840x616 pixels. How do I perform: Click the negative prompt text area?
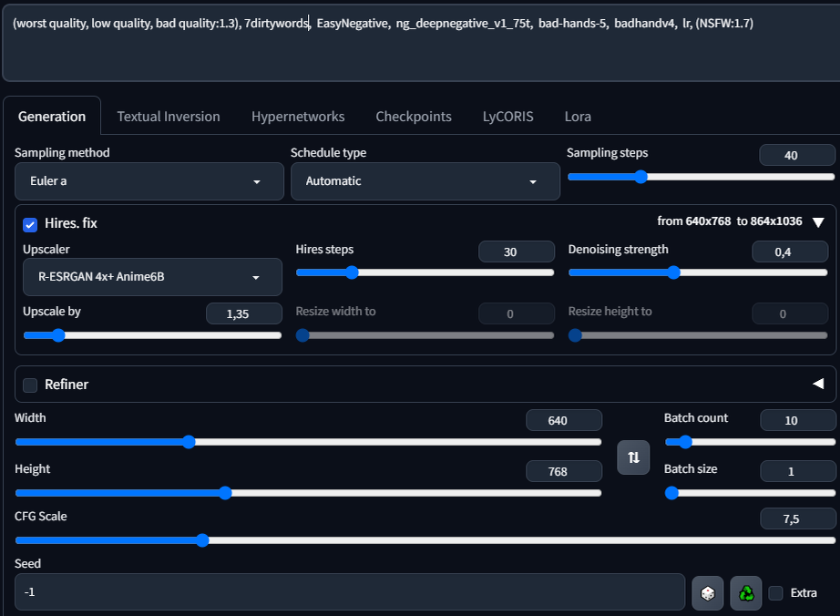point(421,45)
